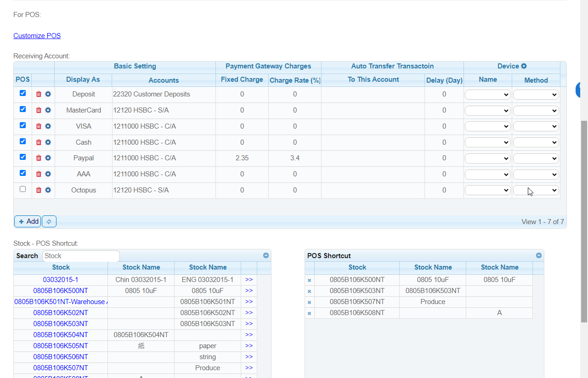This screenshot has height=378, width=588.
Task: Remove 0805B106K500NT from POS Shortcut
Action: pyautogui.click(x=309, y=280)
